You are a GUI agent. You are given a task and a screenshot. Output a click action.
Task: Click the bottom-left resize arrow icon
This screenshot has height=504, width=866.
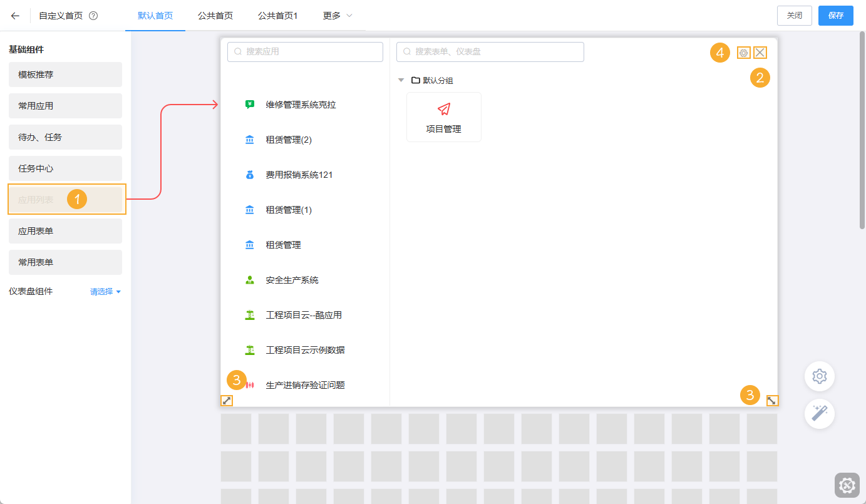227,400
